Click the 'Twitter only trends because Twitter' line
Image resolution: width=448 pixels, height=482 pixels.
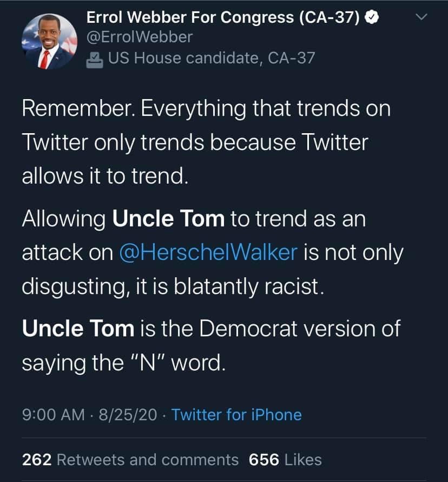tap(195, 142)
